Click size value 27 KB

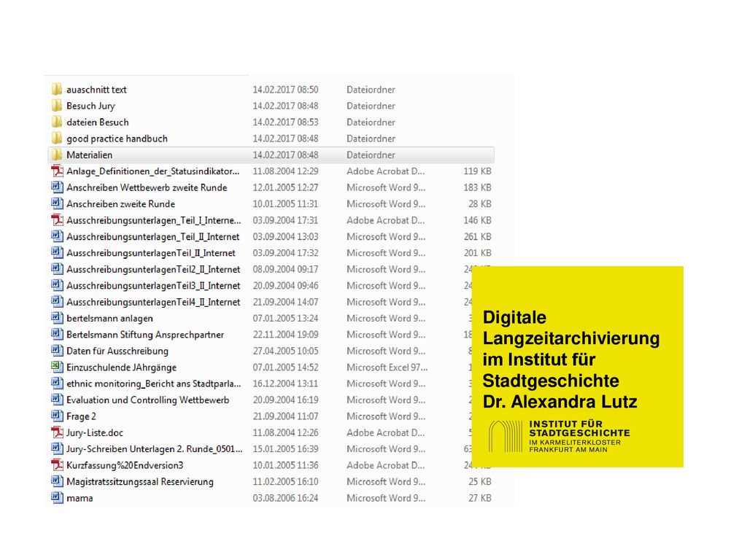[x=480, y=498]
